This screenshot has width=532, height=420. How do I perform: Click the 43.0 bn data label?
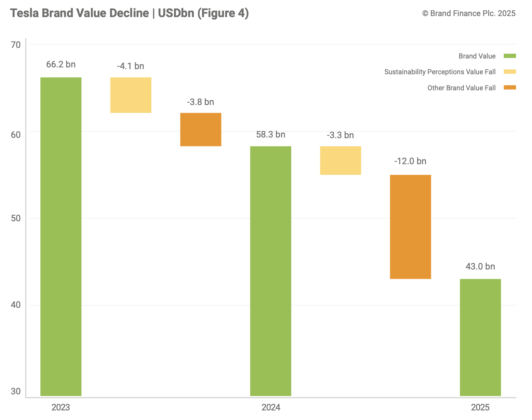480,267
